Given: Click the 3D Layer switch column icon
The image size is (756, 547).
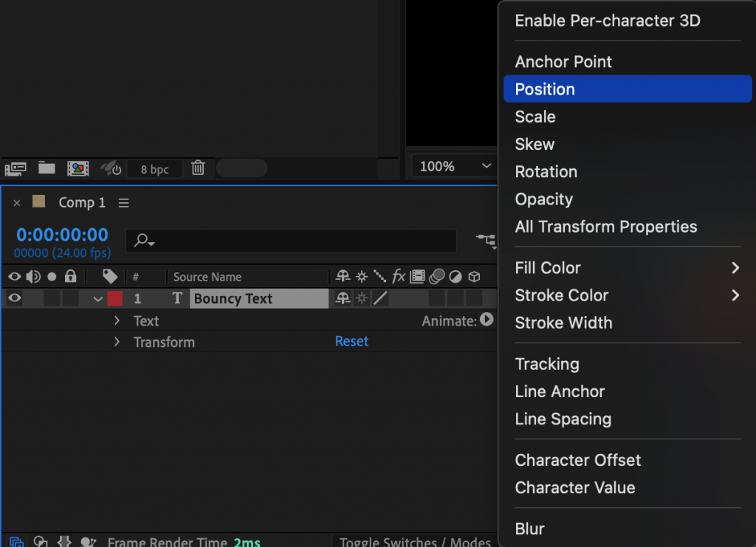Looking at the screenshot, I should pos(472,276).
